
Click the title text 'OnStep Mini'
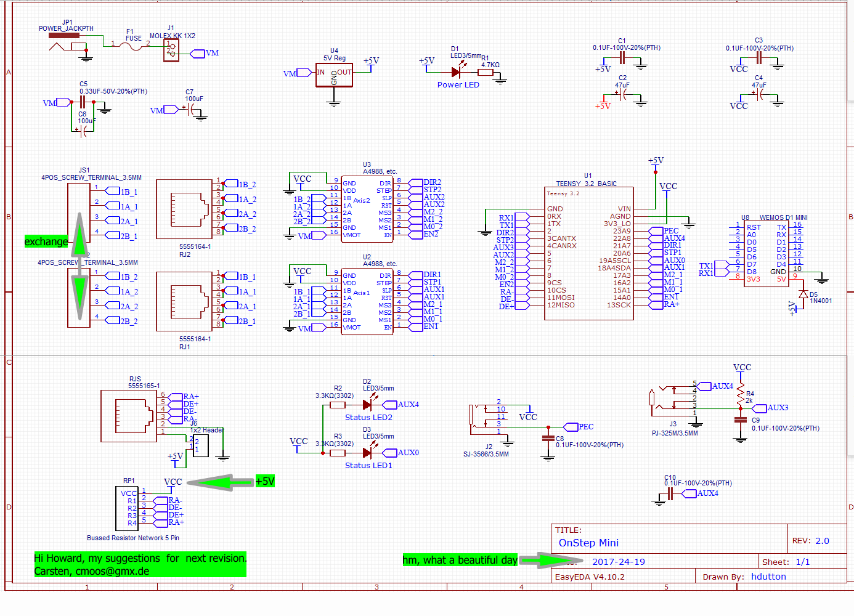(588, 543)
